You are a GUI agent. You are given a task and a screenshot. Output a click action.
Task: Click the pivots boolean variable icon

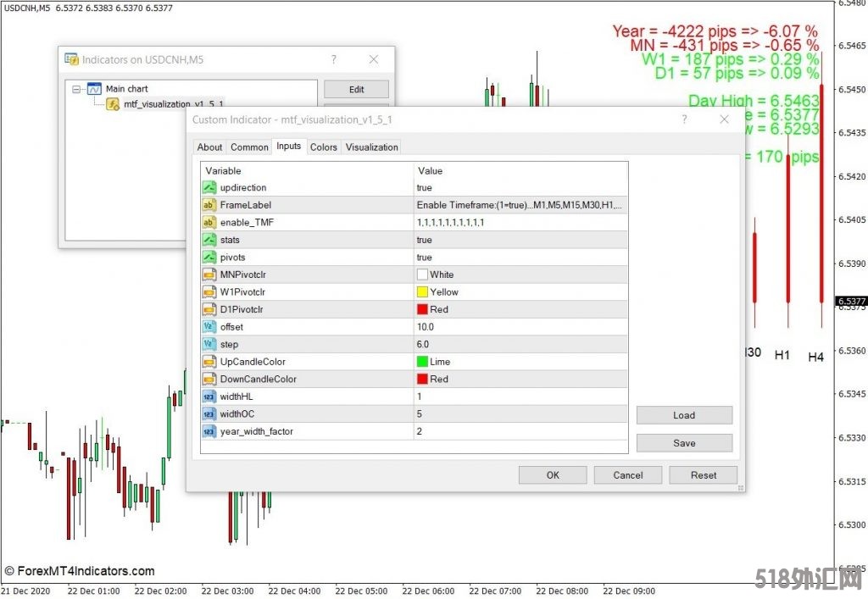[x=209, y=258]
